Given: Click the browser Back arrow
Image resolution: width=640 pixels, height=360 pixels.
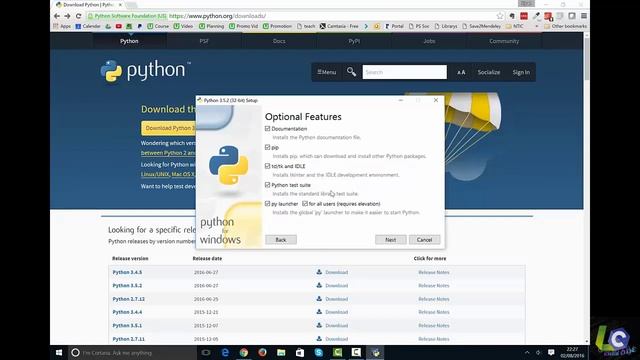Looking at the screenshot, I should pyautogui.click(x=57, y=16).
